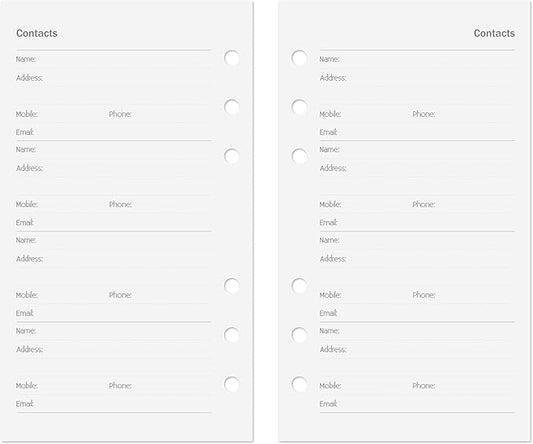
Task: Click first contact's Name field on left page
Action: click(114, 59)
